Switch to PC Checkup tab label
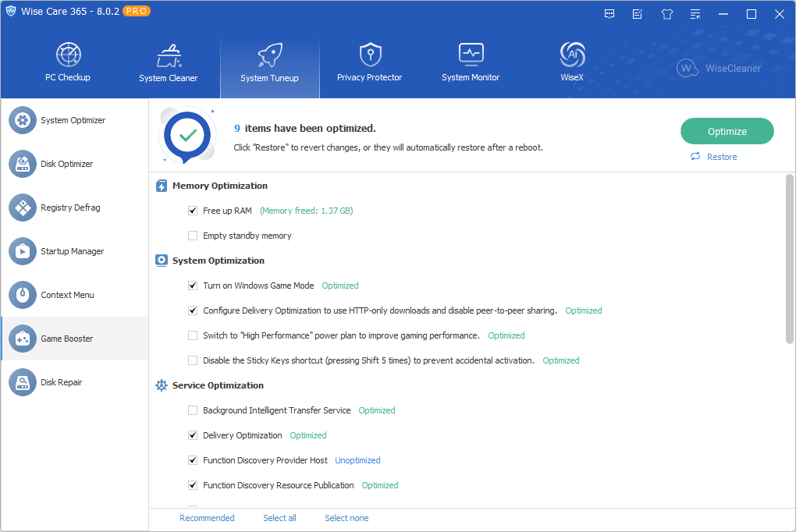 pos(68,77)
